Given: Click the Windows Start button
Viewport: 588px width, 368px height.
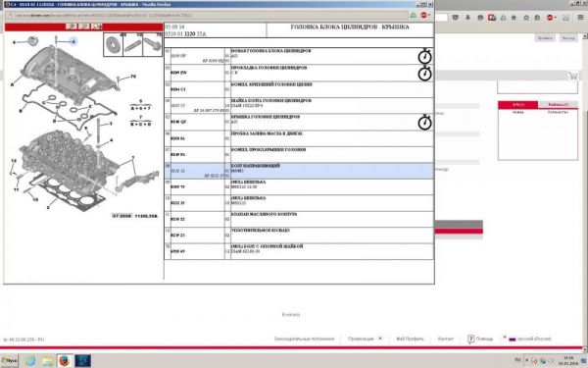Looking at the screenshot, I should tap(9, 361).
